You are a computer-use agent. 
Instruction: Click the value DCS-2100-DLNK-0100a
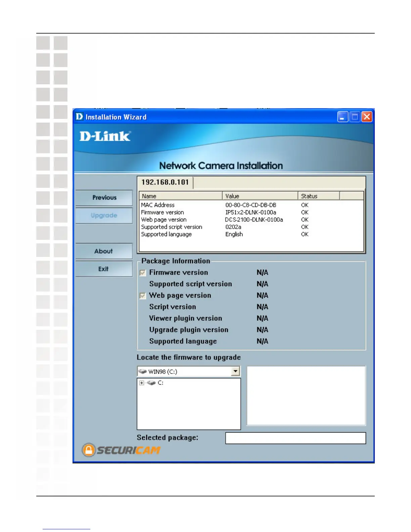click(x=254, y=220)
